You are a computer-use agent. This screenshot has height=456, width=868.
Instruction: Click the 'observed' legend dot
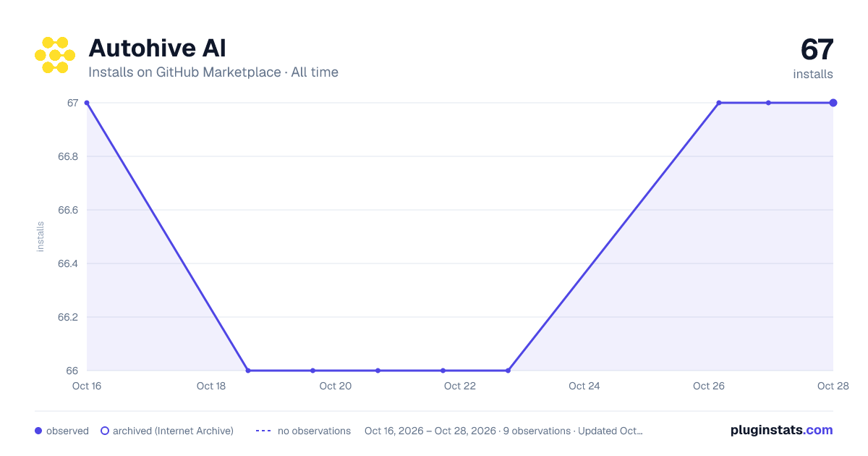[x=38, y=431]
